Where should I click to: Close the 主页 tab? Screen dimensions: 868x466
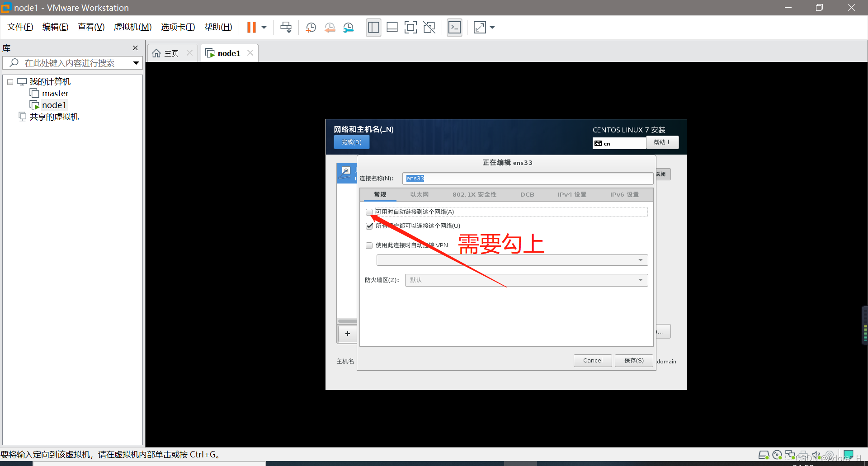[x=190, y=53]
